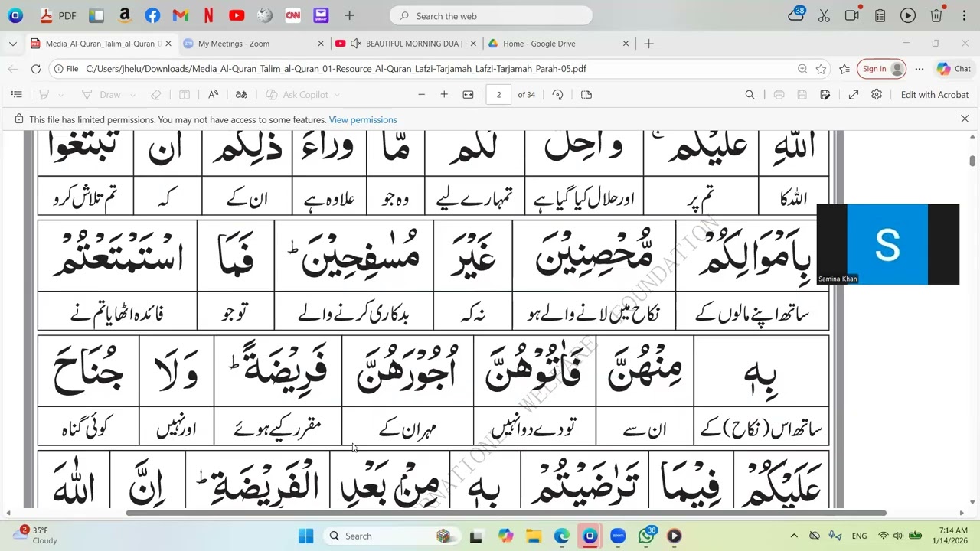The image size is (980, 551).
Task: Select the Media_Al-Quran_Talim PDF tab
Action: pos(102,44)
